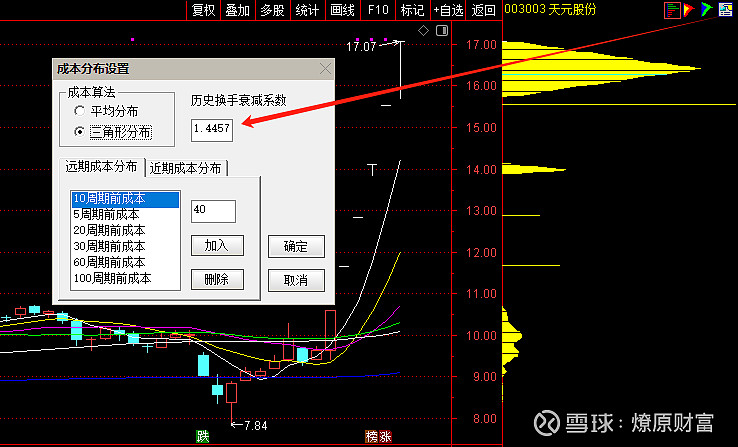This screenshot has width=738, height=447.
Task: Add stock via the +自选 item
Action: coord(448,10)
